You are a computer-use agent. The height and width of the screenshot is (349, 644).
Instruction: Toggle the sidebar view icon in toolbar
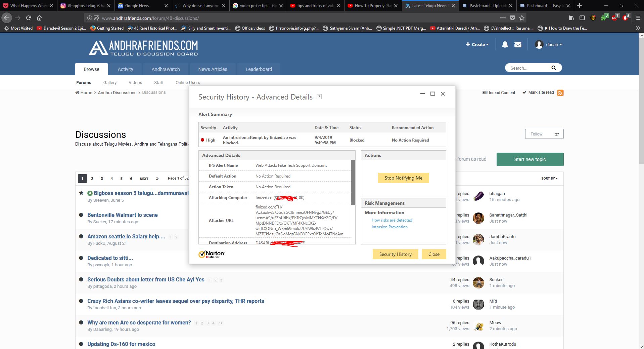click(x=582, y=18)
